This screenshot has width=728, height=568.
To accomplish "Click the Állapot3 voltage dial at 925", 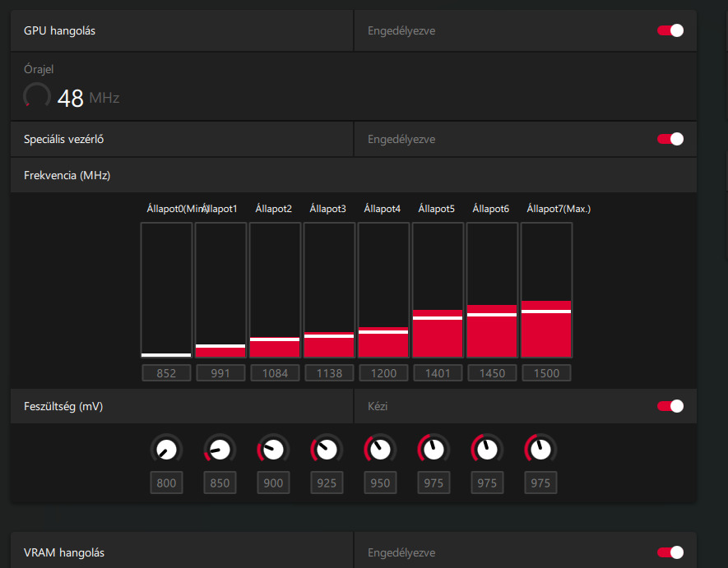I will pyautogui.click(x=327, y=450).
